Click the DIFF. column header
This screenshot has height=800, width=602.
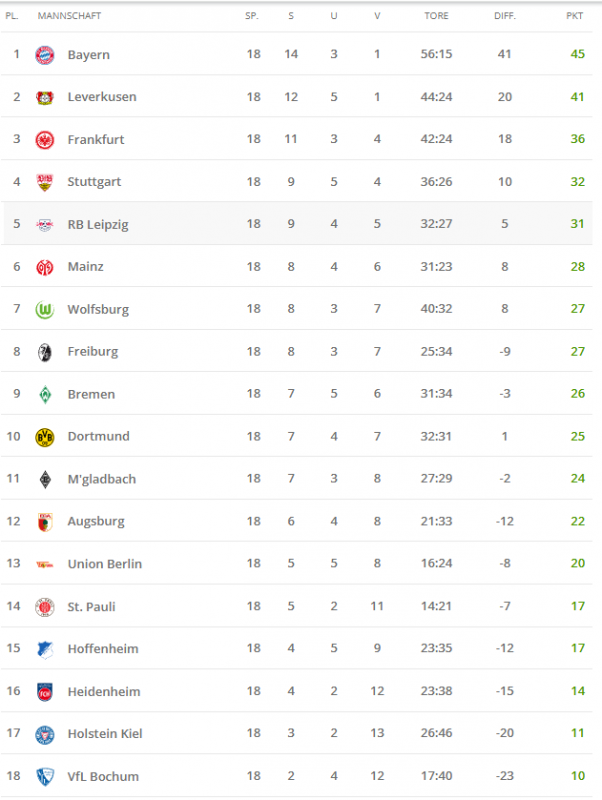click(x=504, y=16)
